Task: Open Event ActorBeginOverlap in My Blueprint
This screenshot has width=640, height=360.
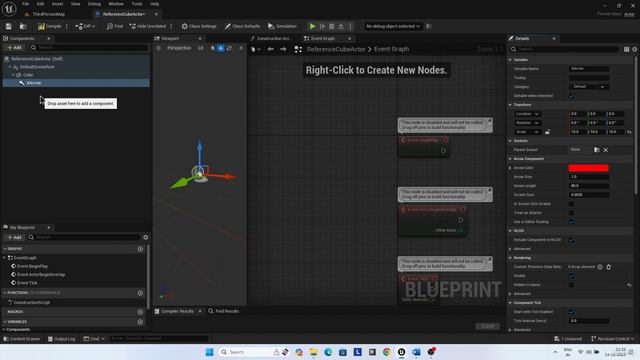Action: (41, 275)
